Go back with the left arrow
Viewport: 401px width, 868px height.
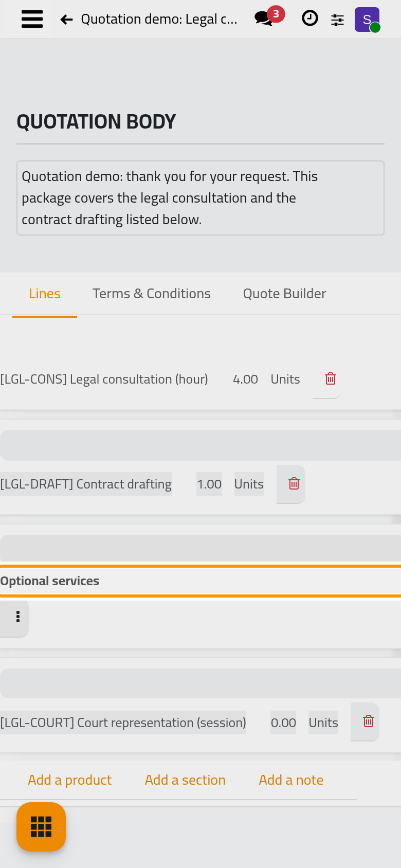click(66, 20)
